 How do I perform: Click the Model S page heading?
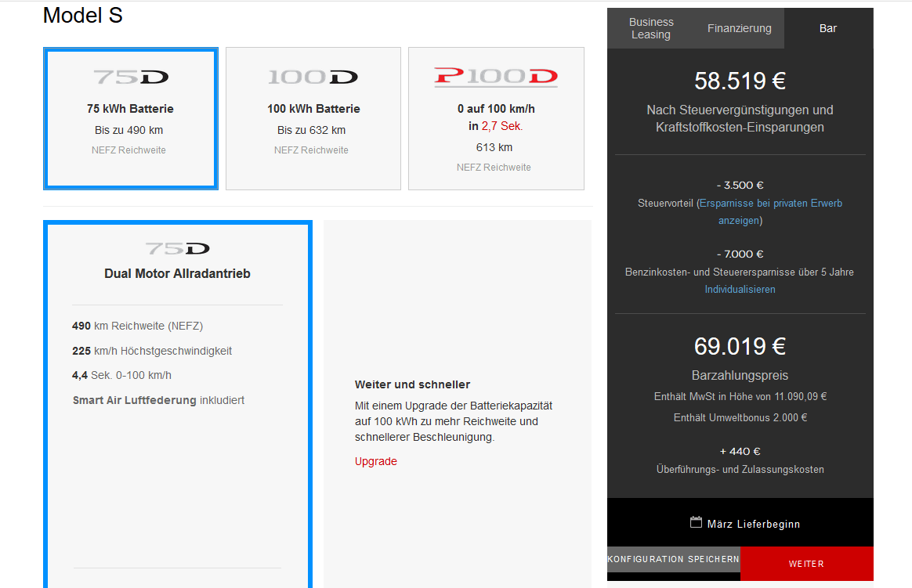click(82, 15)
